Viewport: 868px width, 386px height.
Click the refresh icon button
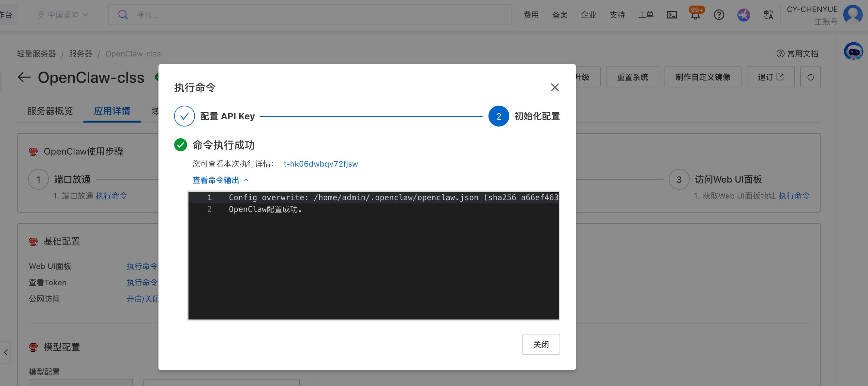click(810, 77)
